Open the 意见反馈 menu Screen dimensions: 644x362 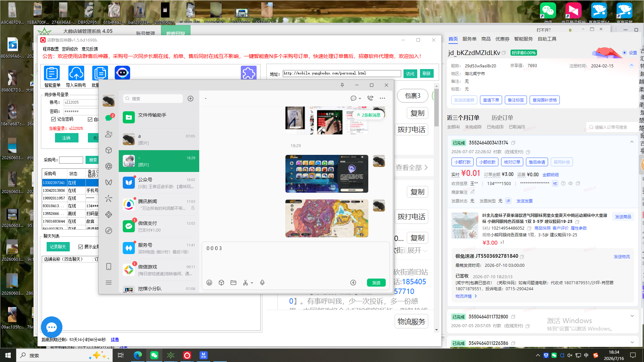[90, 49]
